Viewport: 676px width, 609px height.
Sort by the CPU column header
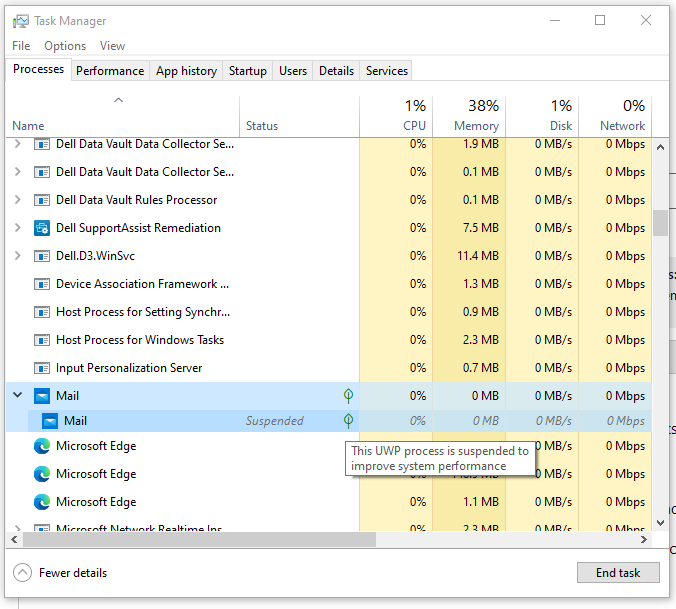[x=396, y=116]
